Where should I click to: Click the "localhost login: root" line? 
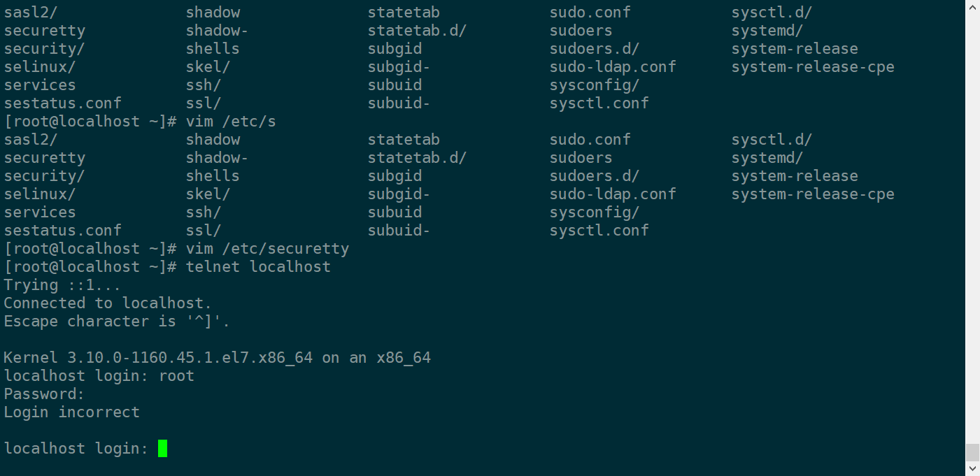99,376
